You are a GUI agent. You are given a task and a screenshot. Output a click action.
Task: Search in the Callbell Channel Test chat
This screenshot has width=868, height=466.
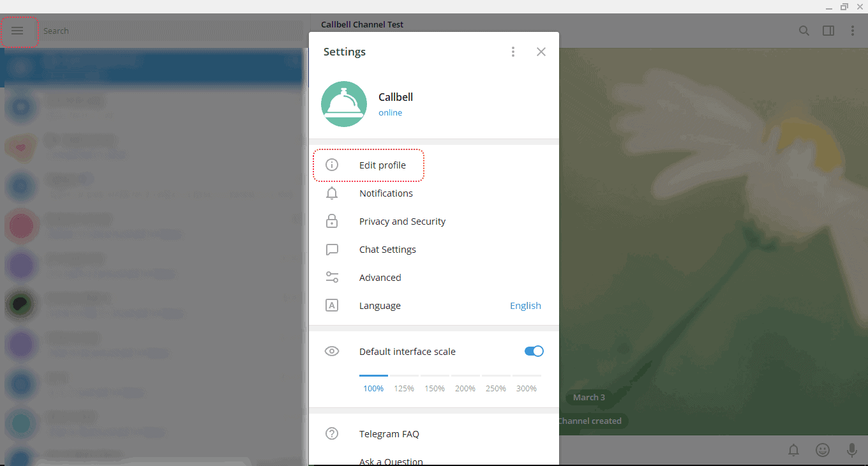(x=804, y=31)
